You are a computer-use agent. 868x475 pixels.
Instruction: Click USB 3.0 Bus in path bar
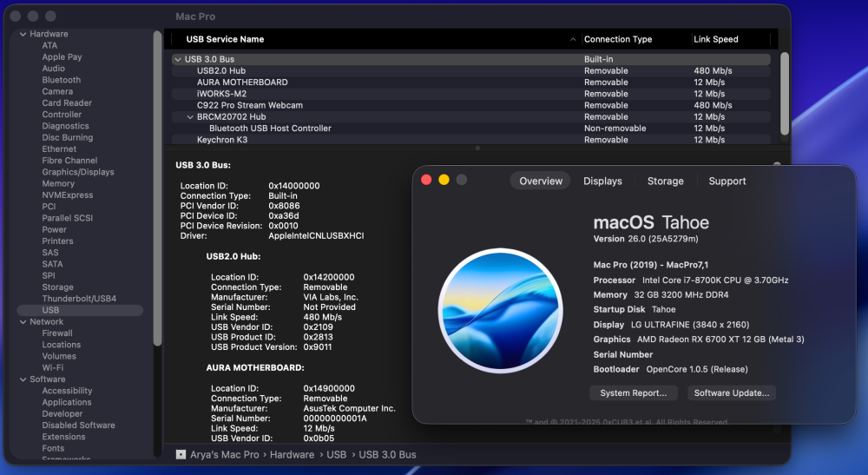point(387,454)
